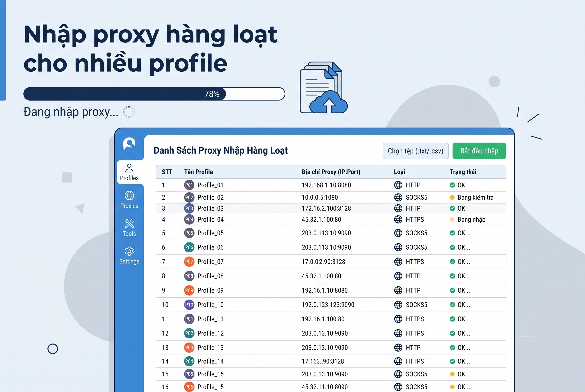Click the Đang kiểm tra status text

[x=475, y=197]
